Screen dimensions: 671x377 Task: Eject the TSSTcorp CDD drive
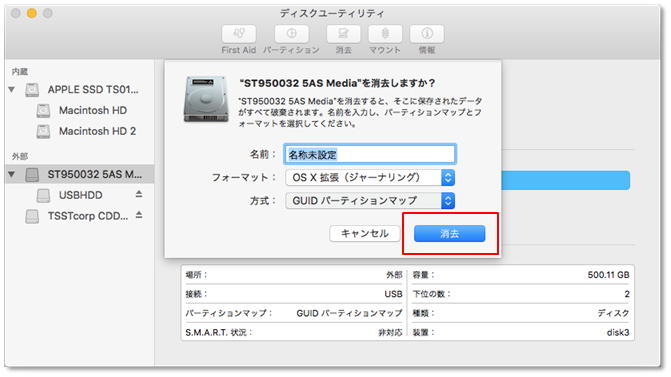point(139,215)
